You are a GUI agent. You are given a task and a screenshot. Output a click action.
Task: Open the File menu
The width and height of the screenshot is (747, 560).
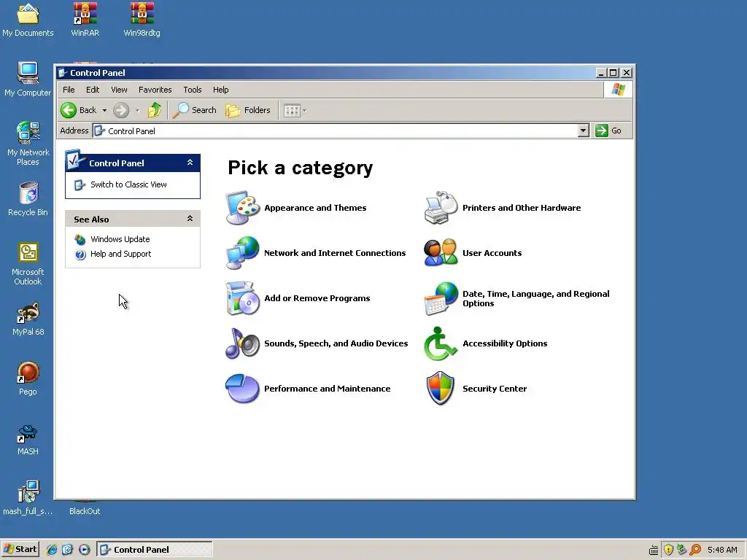69,90
